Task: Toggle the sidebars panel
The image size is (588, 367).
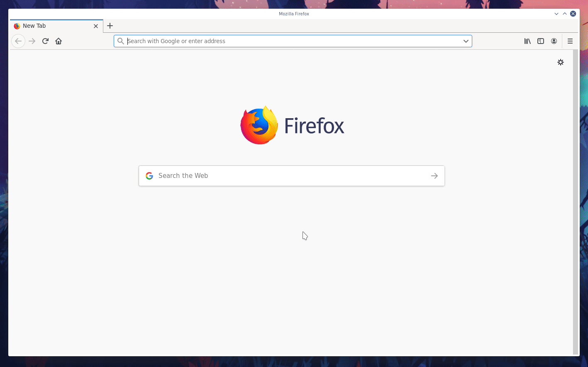Action: [541, 41]
